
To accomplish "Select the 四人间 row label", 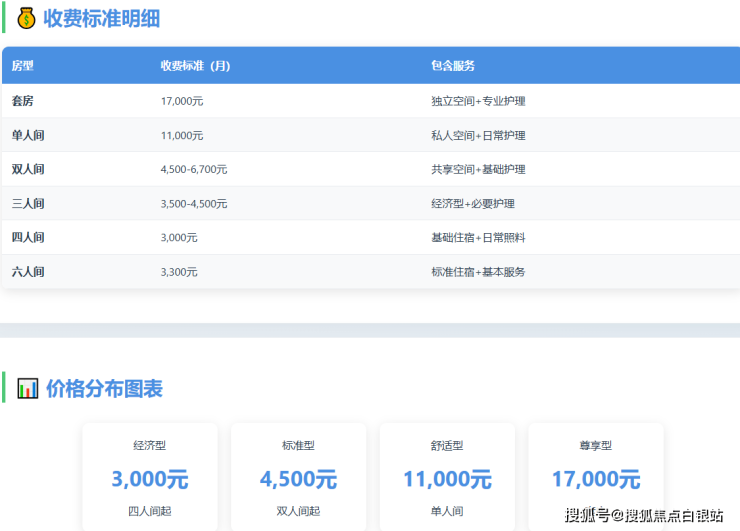I will point(28,237).
